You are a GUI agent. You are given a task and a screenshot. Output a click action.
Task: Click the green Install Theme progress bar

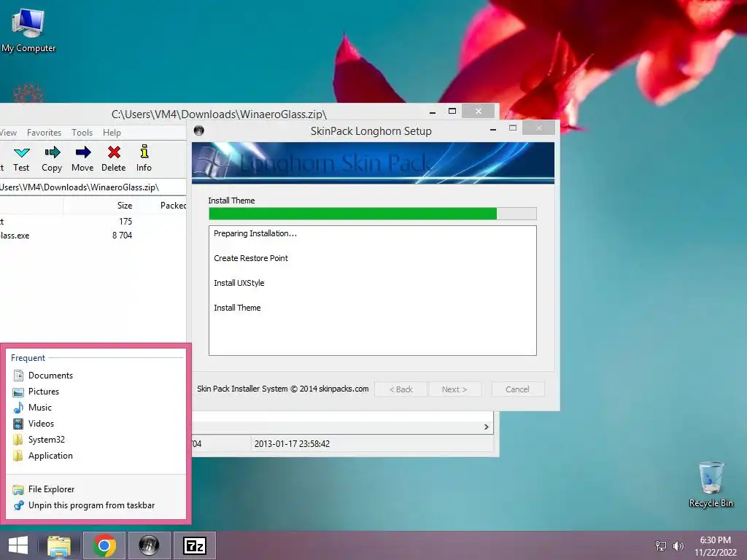pos(373,214)
